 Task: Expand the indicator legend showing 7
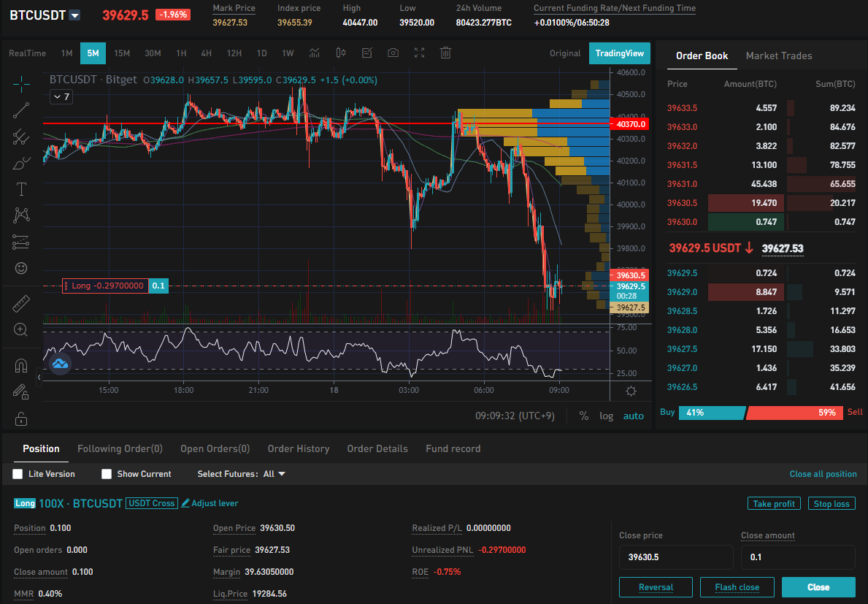click(x=61, y=97)
